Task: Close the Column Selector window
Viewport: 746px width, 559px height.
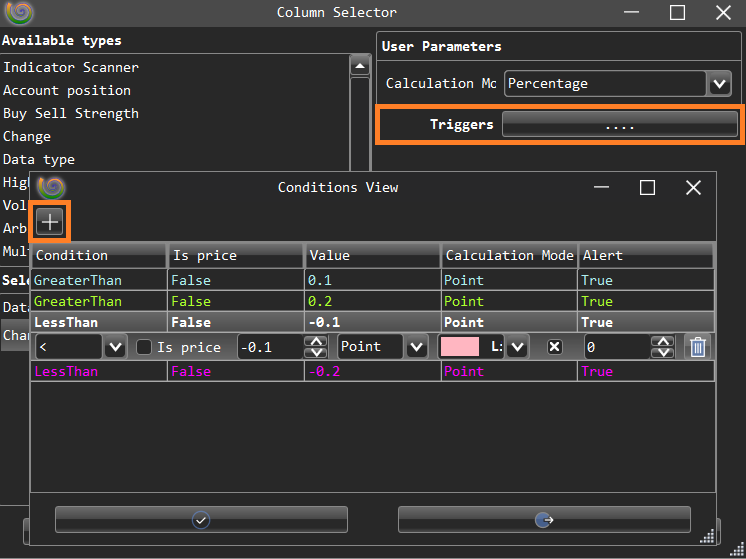Action: [x=723, y=13]
